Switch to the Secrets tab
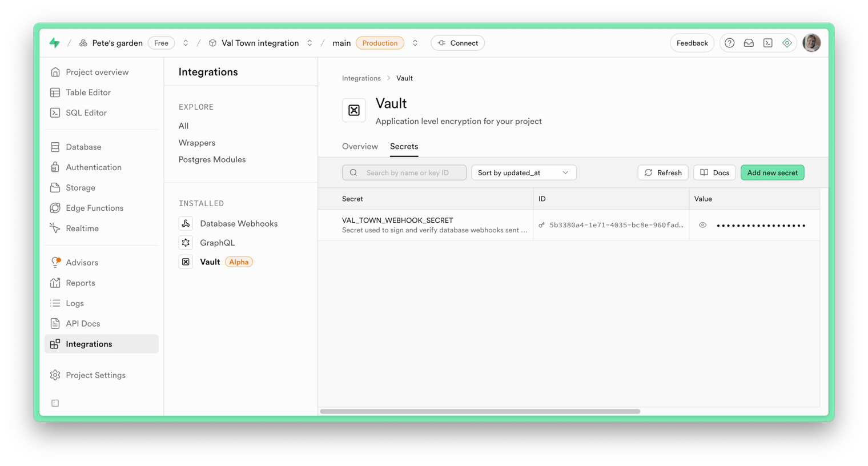Screen dimensions: 868x466 click(x=404, y=147)
